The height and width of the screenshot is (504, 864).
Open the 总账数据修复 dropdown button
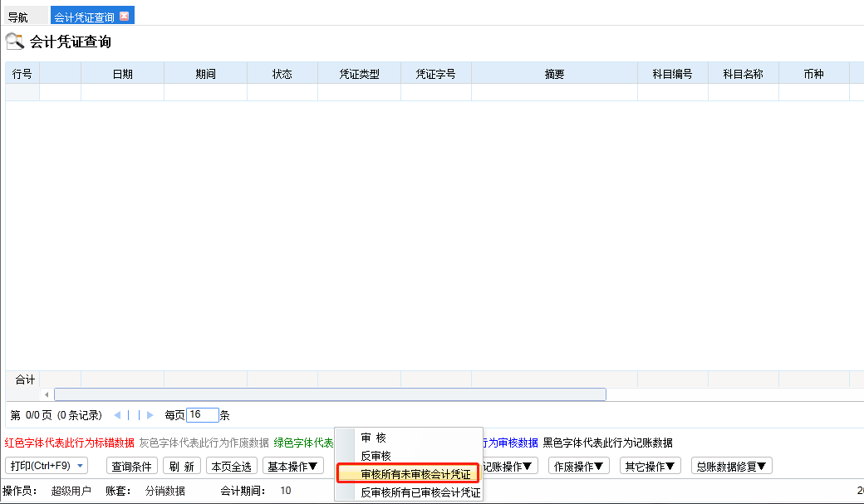click(731, 466)
